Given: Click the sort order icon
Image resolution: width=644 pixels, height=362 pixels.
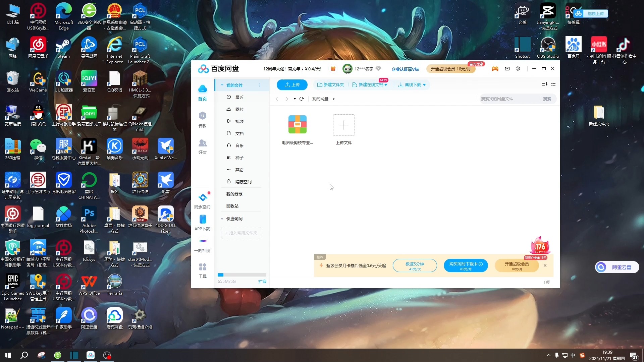Looking at the screenshot, I should (544, 84).
